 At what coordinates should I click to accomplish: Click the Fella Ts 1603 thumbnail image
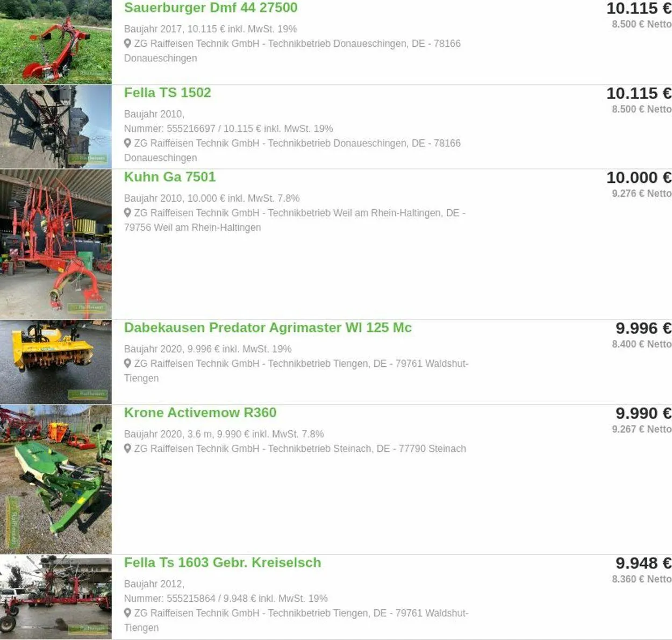point(56,597)
